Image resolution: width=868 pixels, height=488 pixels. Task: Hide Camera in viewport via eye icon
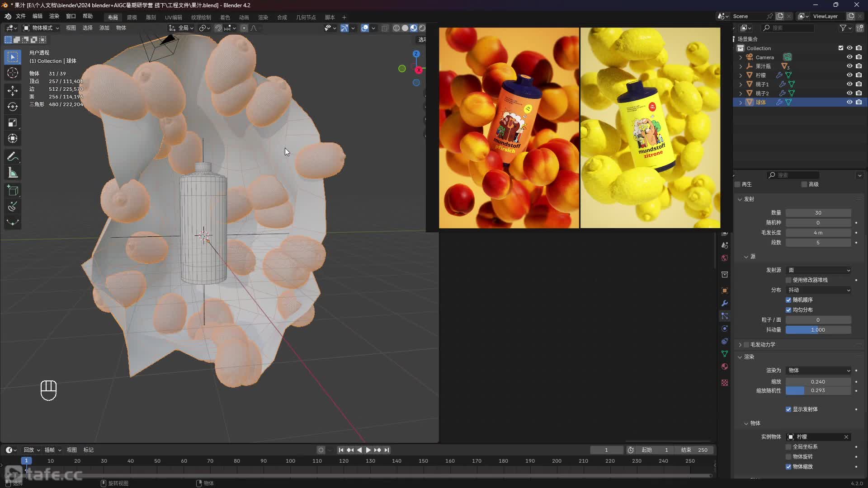[x=849, y=57]
